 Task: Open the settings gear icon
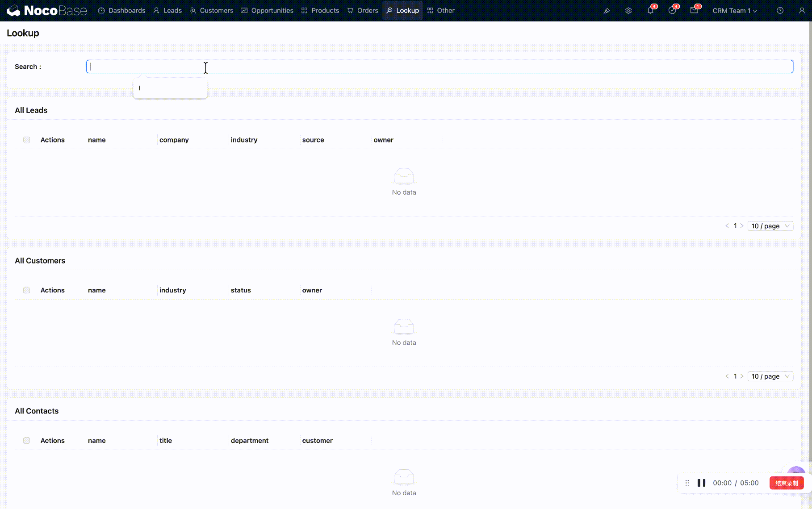pos(628,11)
